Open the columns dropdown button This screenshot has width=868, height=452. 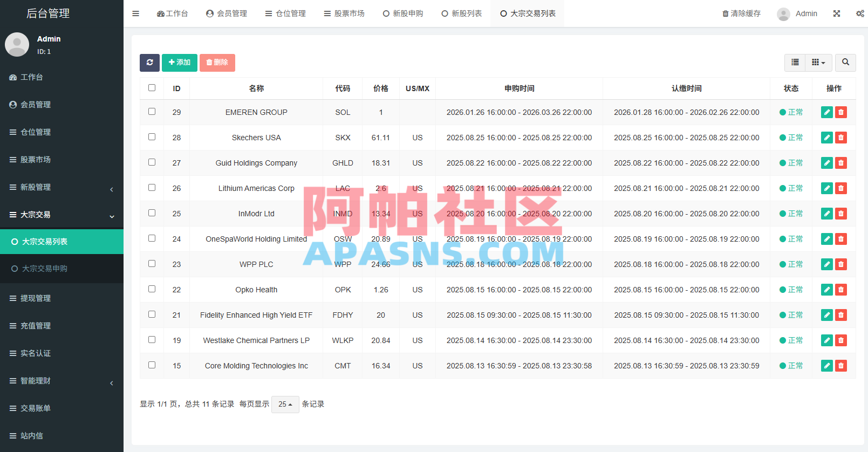[x=818, y=63]
